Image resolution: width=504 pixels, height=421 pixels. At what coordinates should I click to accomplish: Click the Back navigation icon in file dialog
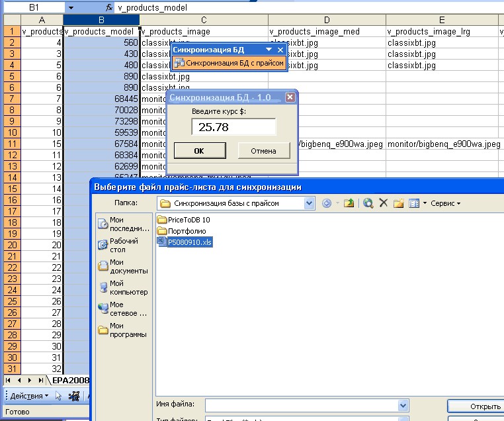(x=327, y=203)
